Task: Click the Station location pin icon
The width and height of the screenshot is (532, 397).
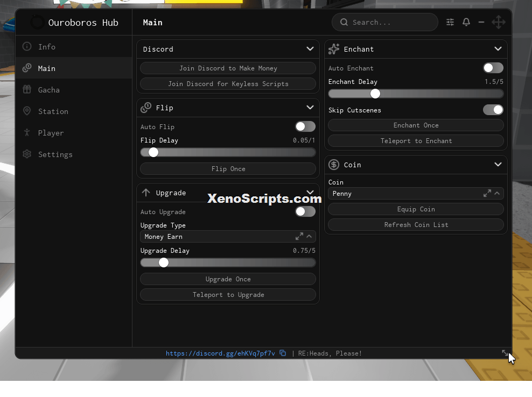Action: point(27,111)
